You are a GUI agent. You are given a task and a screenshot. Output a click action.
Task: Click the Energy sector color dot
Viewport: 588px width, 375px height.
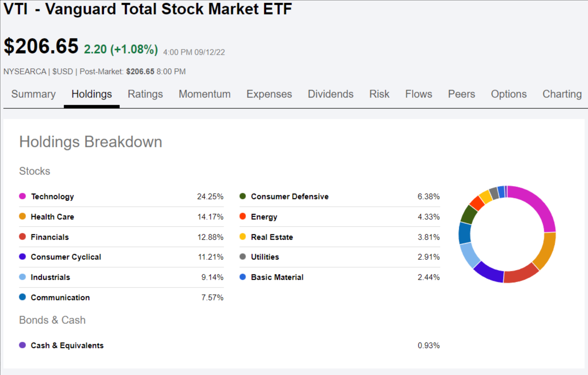242,216
